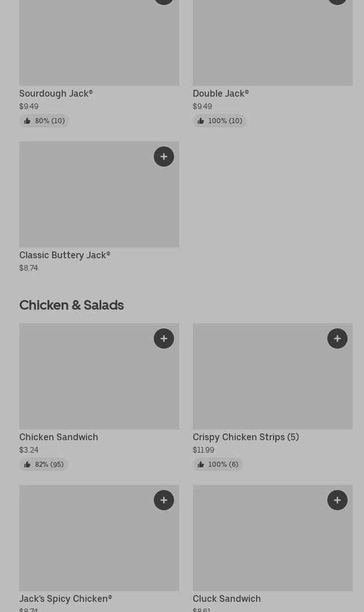Open the Double Jack item name

[x=220, y=93]
